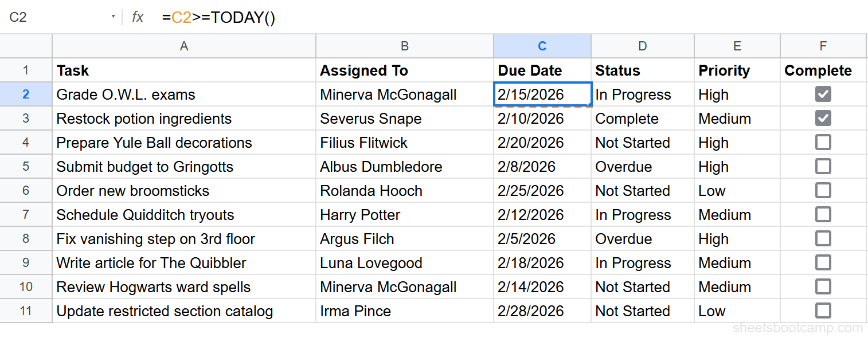Open the name box dropdown arrow
This screenshot has width=868, height=338.
pyautogui.click(x=114, y=17)
